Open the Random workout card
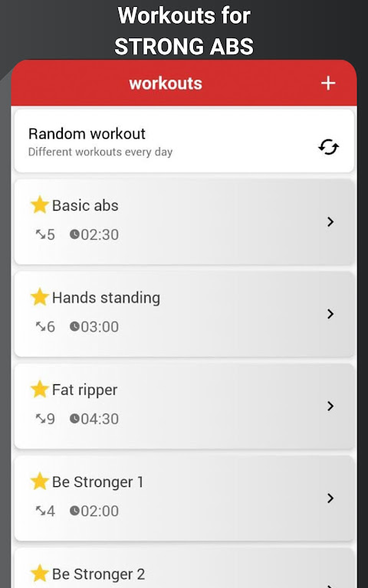The width and height of the screenshot is (368, 588). point(184,141)
